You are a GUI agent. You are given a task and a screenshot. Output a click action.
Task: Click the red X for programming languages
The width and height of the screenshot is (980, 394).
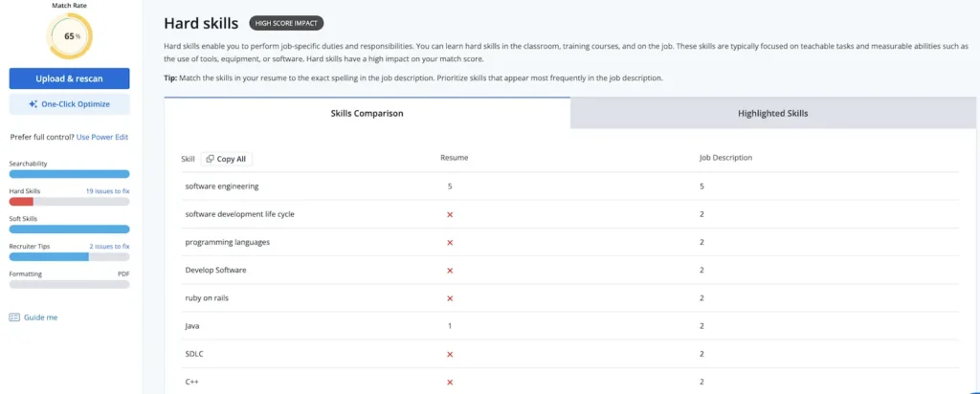pos(450,242)
